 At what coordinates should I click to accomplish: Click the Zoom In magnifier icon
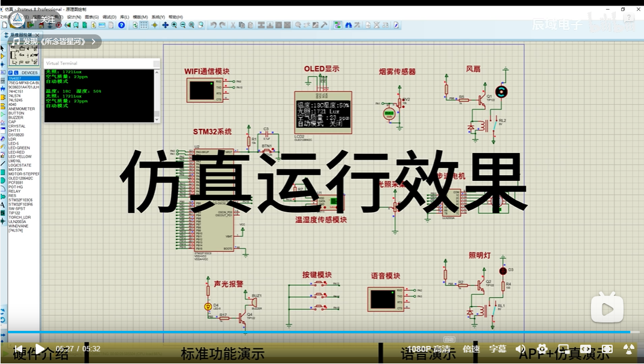tap(174, 25)
